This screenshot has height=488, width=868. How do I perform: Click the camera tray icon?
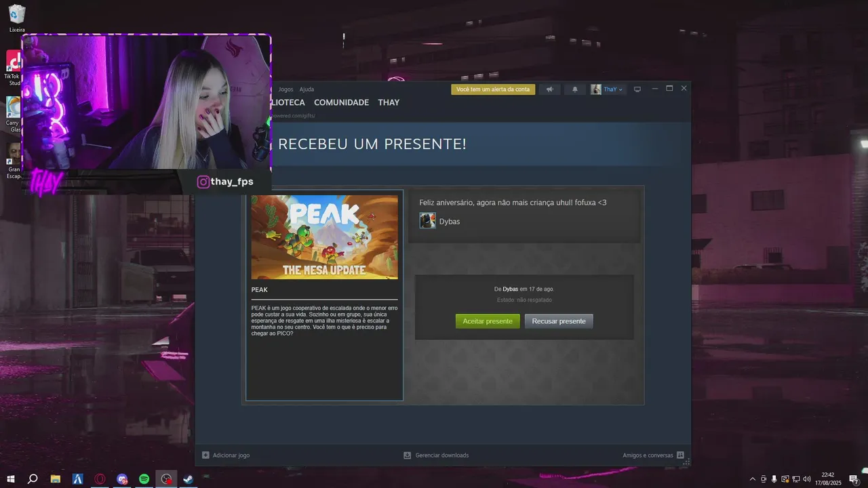764,479
